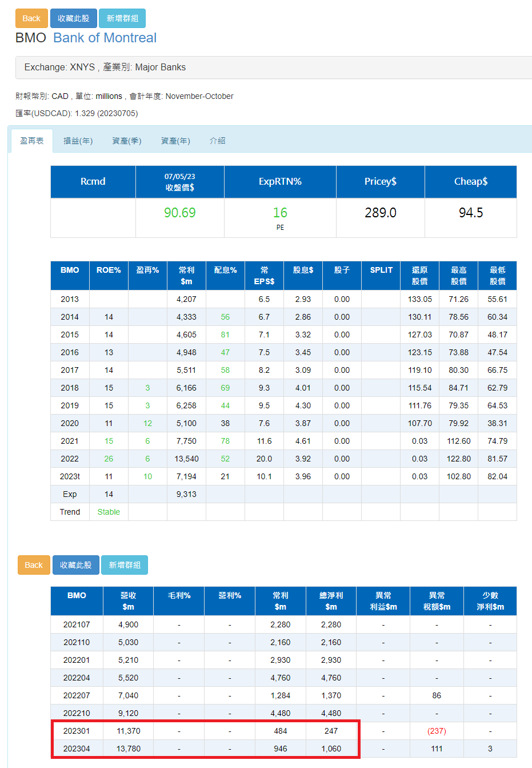The image size is (532, 768).
Task: Click 收藏此股 button above the quarterly table
Action: [76, 565]
